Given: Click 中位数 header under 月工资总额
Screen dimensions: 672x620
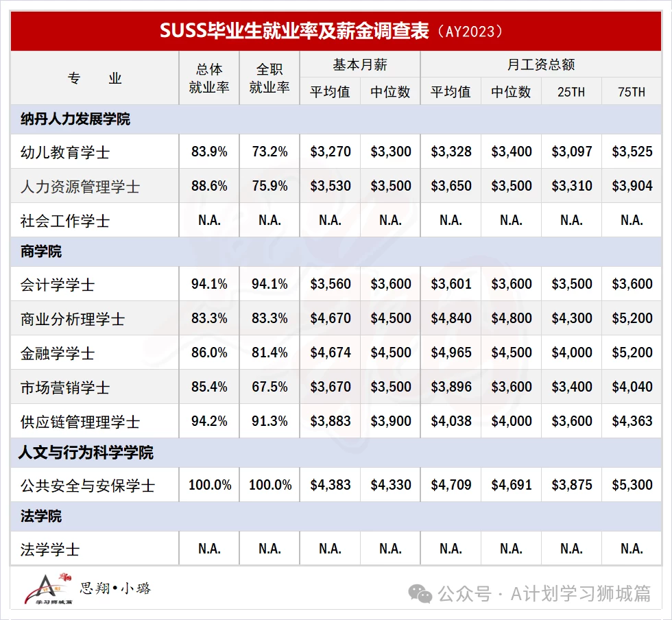Looking at the screenshot, I should tap(511, 92).
